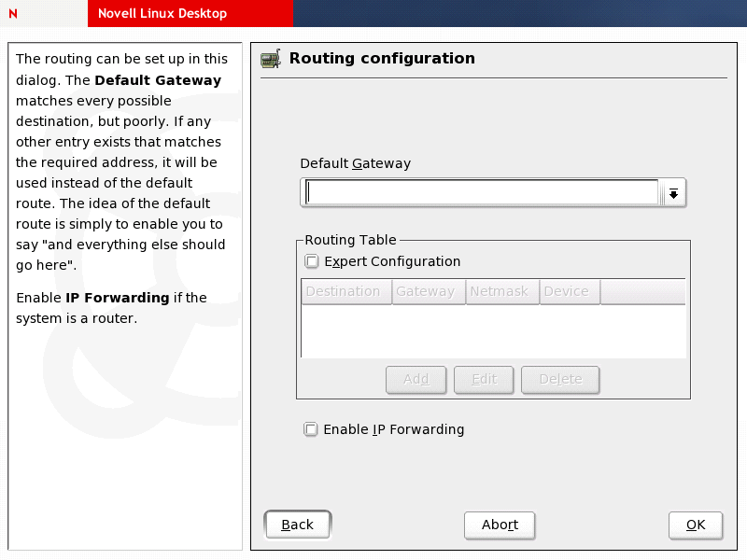
Task: Click the Gateway column header
Action: tap(426, 292)
